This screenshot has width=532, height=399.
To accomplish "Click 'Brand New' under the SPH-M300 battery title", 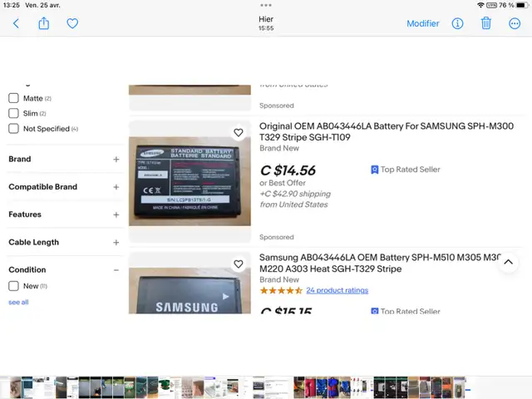I will pos(279,148).
